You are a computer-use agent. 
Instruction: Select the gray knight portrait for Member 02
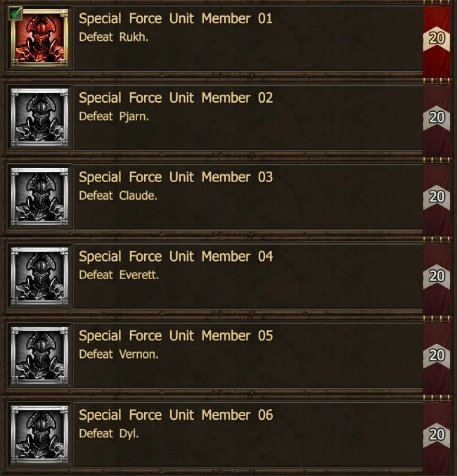point(40,117)
